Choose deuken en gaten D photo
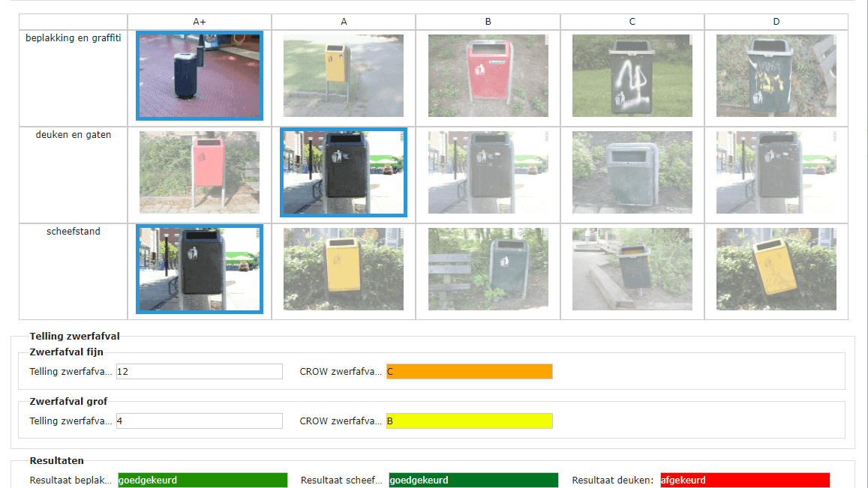Screen dimensions: 868x488 (x=776, y=172)
